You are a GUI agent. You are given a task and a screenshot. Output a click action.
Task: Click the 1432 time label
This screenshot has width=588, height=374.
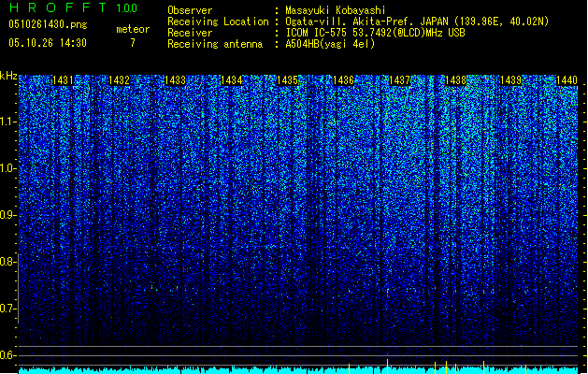119,80
